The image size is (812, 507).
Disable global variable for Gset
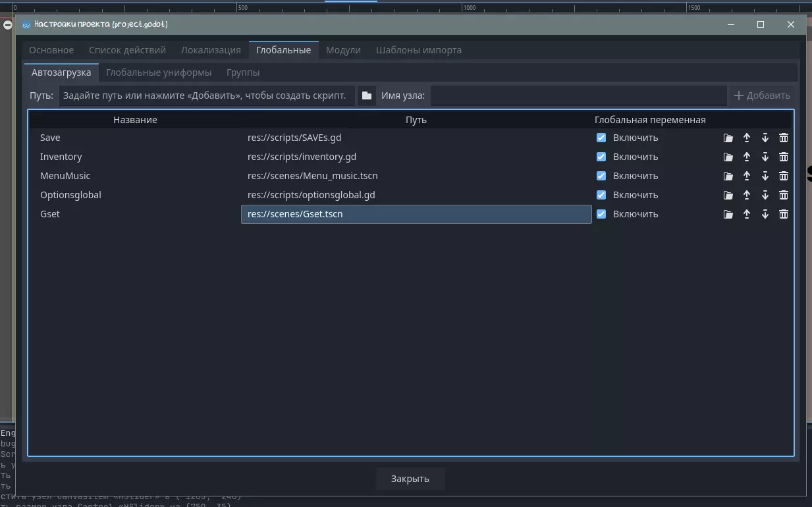tap(601, 214)
